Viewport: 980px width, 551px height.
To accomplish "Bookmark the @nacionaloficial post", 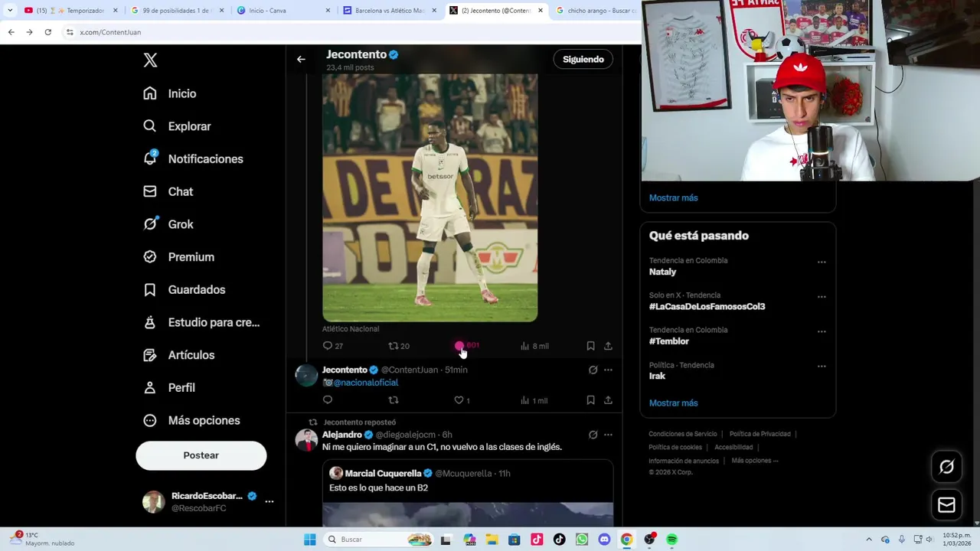I will [590, 400].
